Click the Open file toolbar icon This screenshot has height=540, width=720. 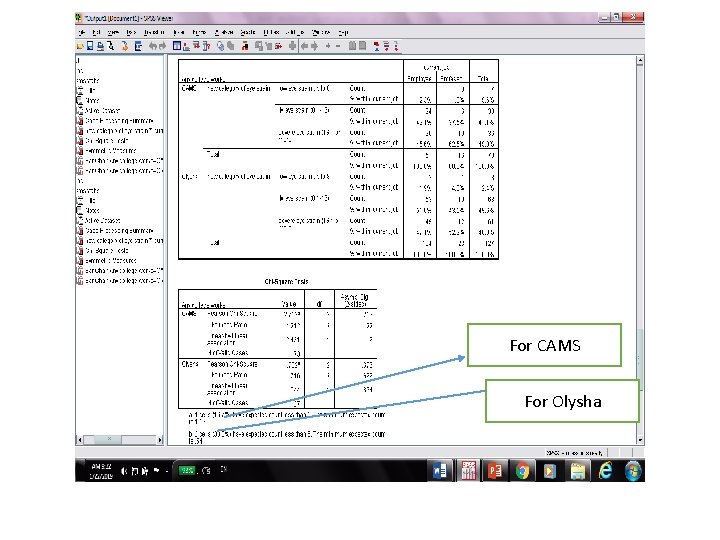click(80, 46)
